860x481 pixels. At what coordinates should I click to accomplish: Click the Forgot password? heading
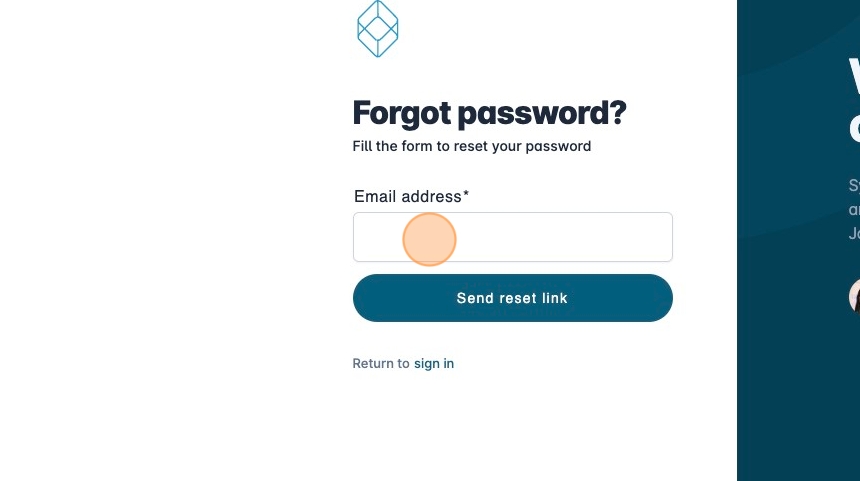pyautogui.click(x=489, y=113)
